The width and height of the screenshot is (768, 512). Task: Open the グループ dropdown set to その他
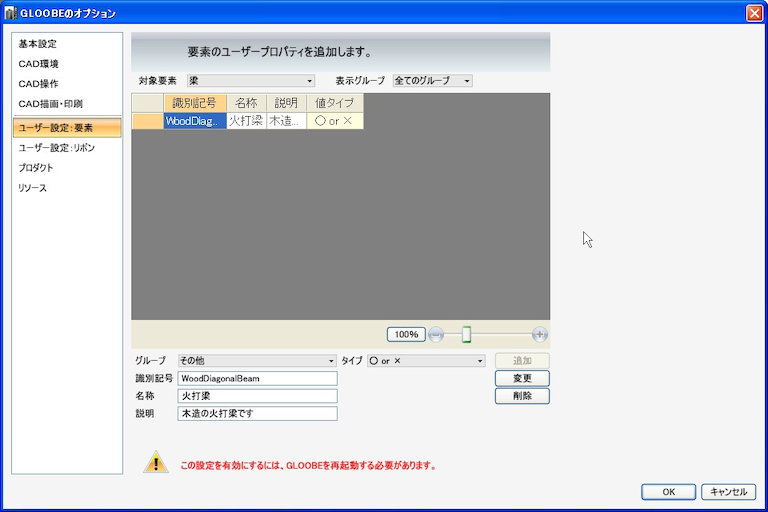257,361
